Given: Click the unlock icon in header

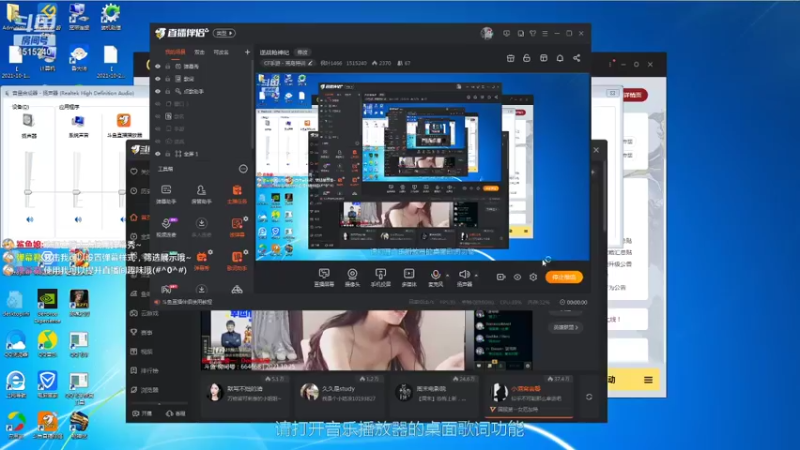Looking at the screenshot, I should pos(527,58).
